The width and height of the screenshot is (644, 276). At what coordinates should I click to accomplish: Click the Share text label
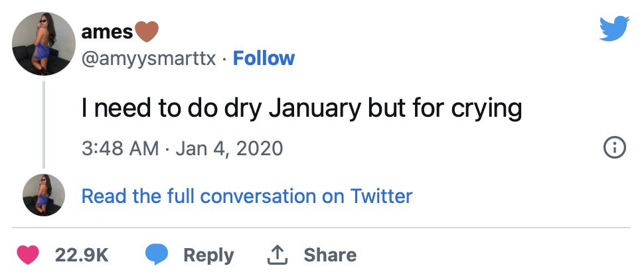pyautogui.click(x=330, y=255)
